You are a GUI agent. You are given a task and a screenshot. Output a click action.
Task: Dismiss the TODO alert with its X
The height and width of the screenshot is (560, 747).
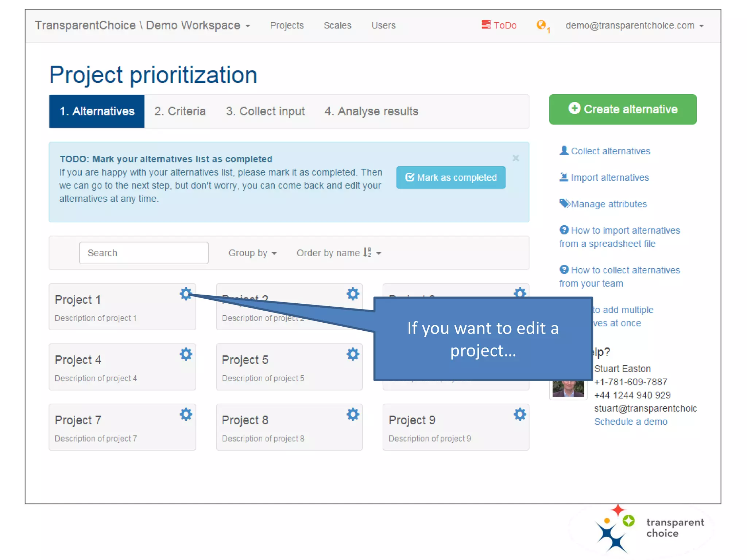tap(516, 158)
